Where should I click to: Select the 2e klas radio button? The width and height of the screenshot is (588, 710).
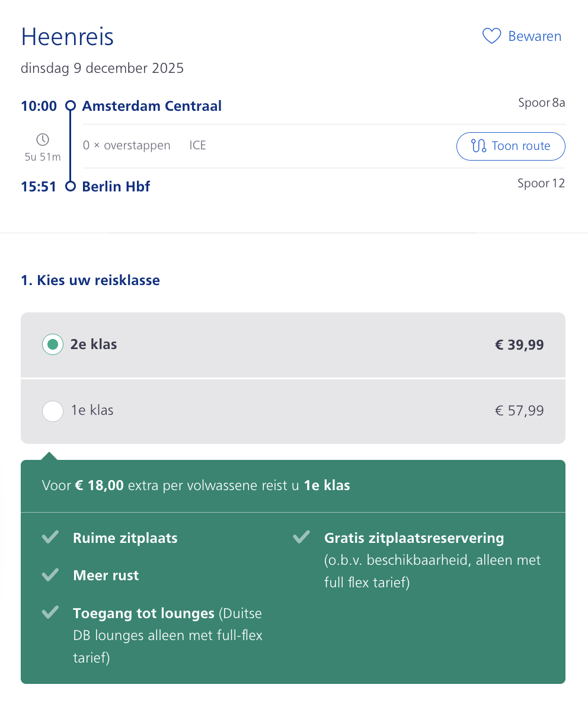tap(53, 344)
